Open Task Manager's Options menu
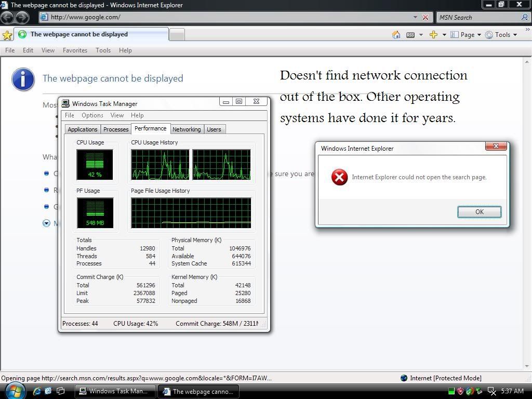 click(92, 115)
